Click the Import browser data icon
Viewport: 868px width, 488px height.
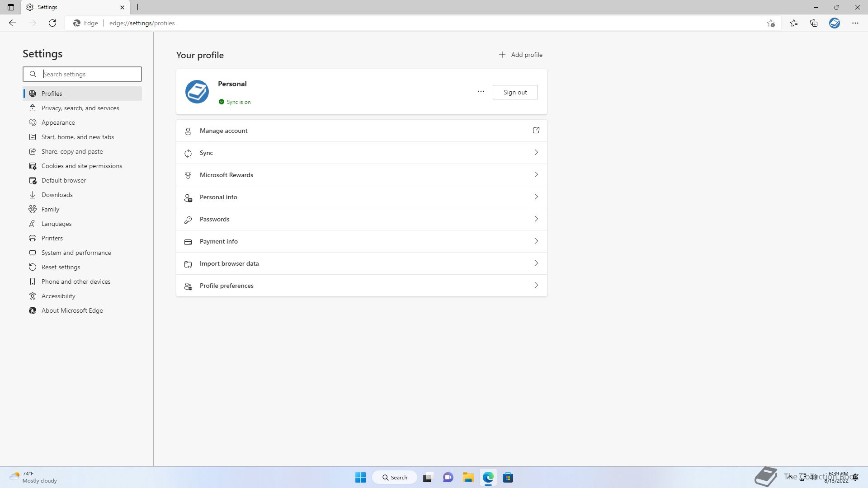[188, 264]
